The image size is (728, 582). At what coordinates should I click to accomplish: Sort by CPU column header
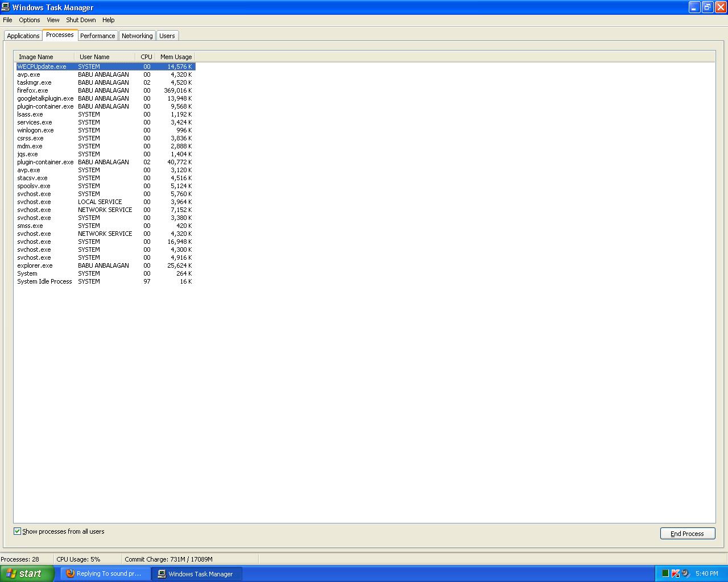pyautogui.click(x=146, y=57)
